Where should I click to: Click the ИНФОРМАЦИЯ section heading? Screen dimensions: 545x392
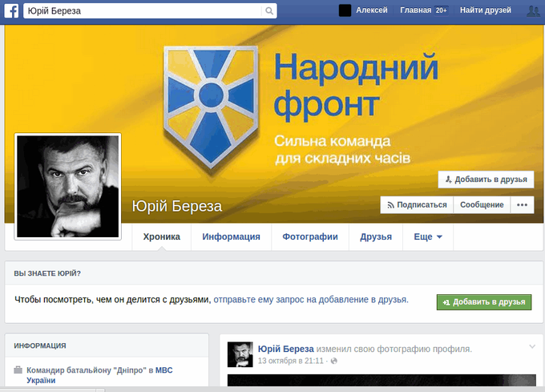coord(40,346)
